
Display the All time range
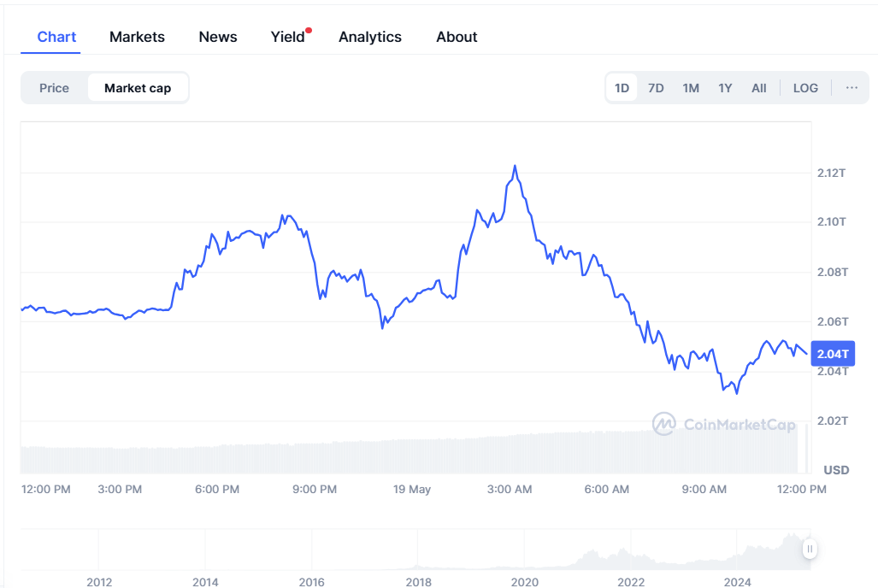pyautogui.click(x=758, y=88)
